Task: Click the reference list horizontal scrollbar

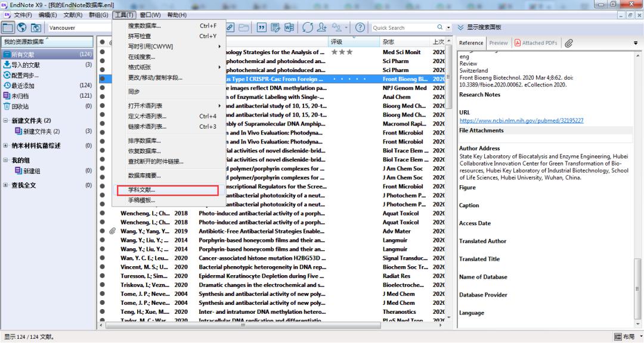Action: coord(243,325)
